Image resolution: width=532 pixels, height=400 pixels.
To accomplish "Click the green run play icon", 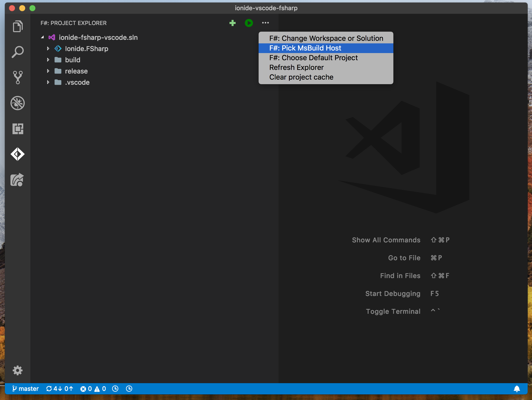I will [249, 23].
